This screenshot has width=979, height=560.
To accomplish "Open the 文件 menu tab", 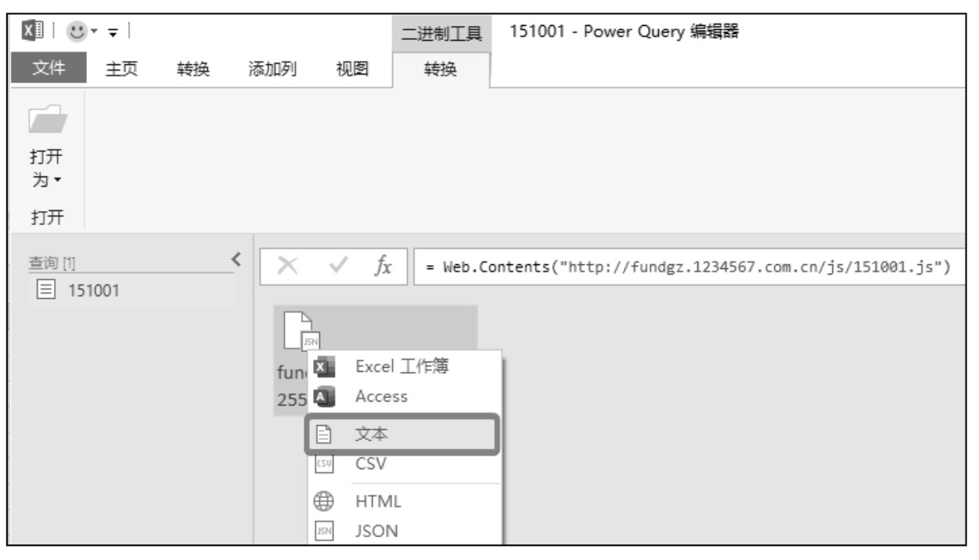I will (49, 69).
